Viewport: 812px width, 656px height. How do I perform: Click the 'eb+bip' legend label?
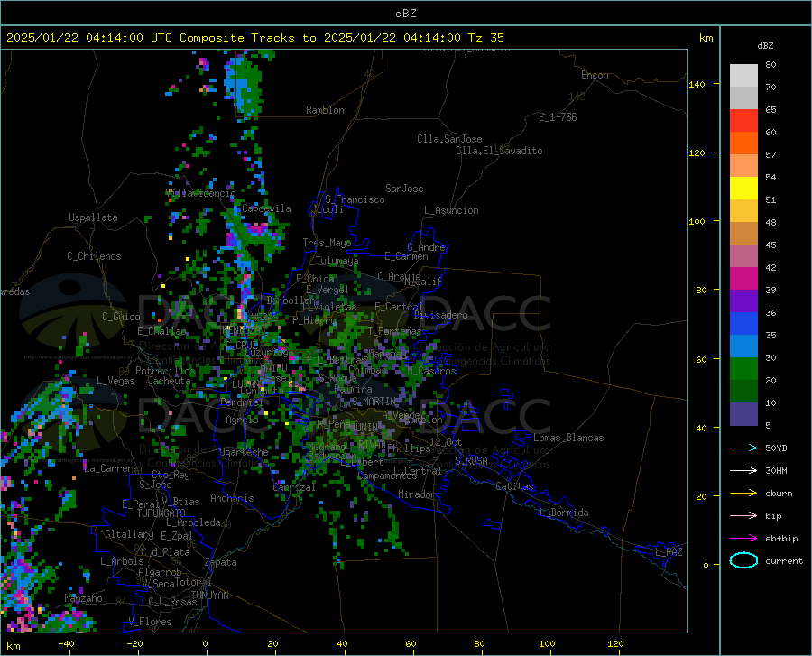(781, 539)
